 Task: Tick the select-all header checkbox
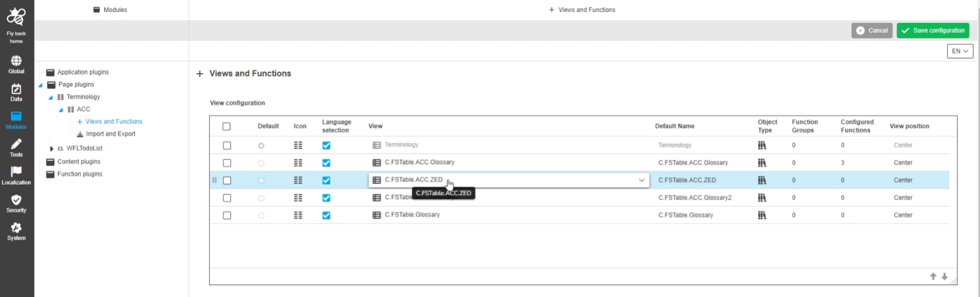[x=227, y=126]
